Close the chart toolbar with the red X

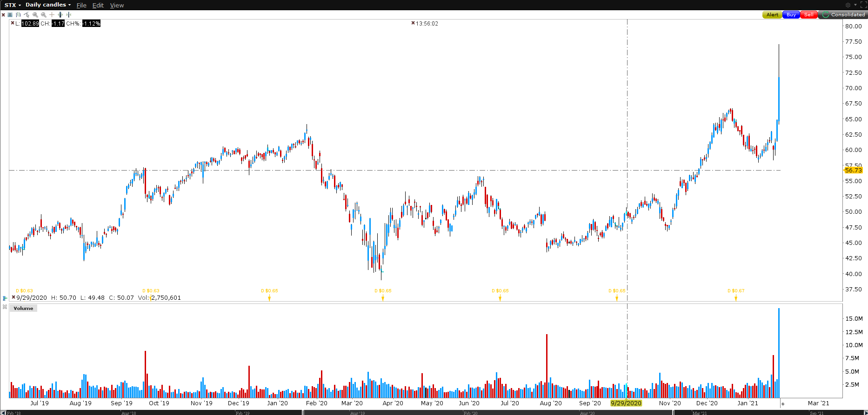point(3,15)
